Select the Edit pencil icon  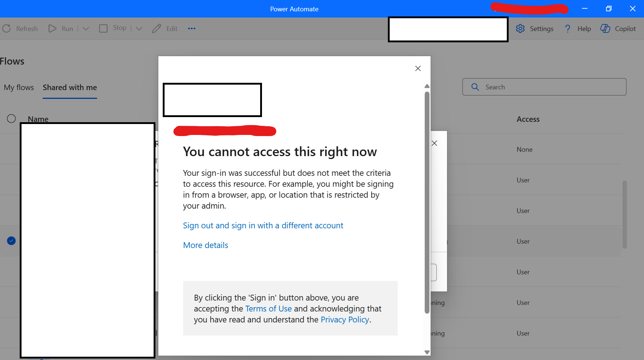point(157,28)
